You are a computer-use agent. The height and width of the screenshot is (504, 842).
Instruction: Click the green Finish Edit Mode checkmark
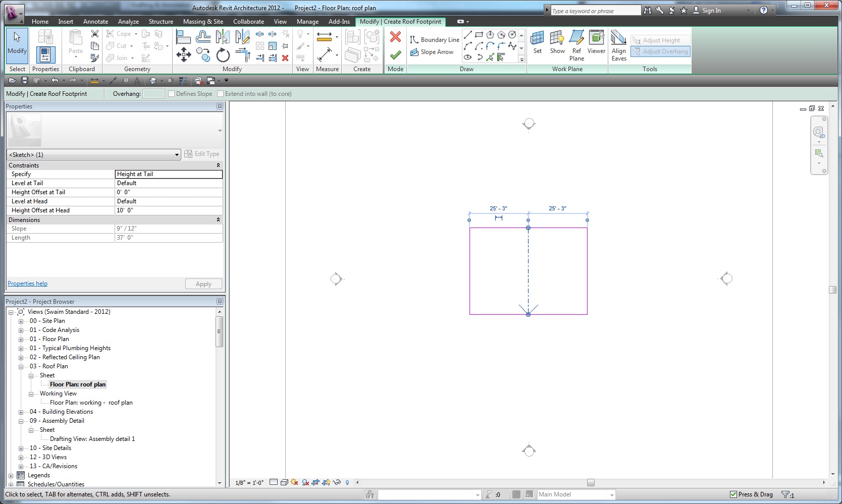[395, 54]
